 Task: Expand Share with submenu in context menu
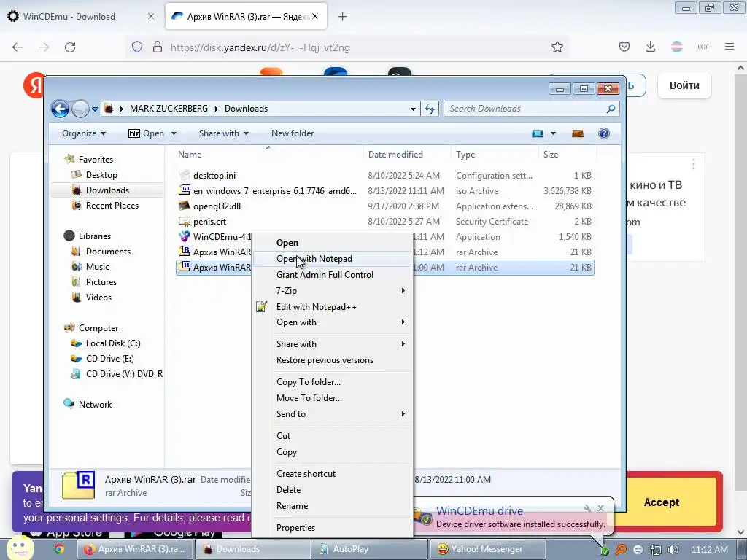332,344
